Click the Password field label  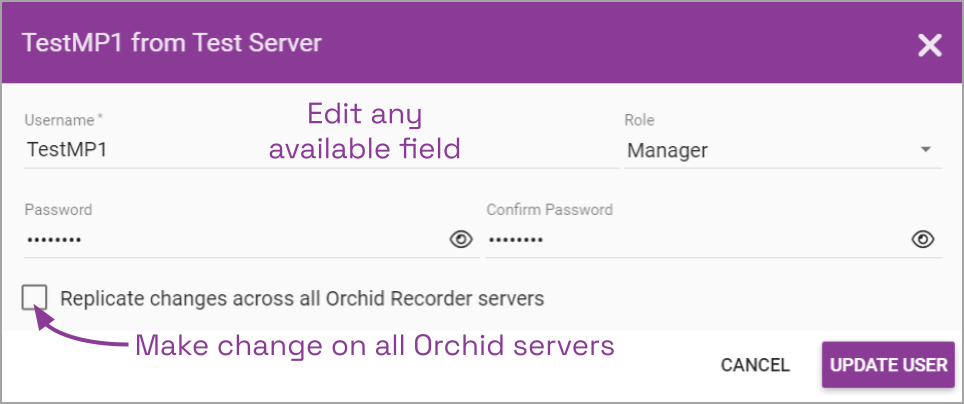[x=58, y=210]
